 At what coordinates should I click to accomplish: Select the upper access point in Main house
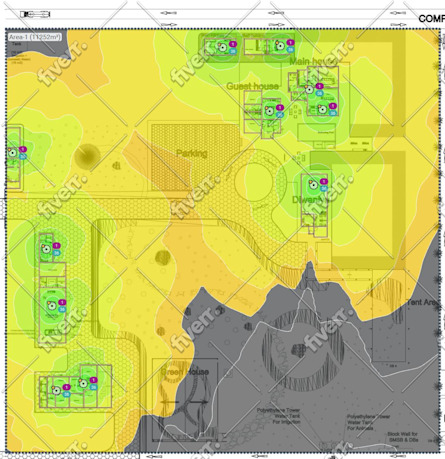point(309,89)
